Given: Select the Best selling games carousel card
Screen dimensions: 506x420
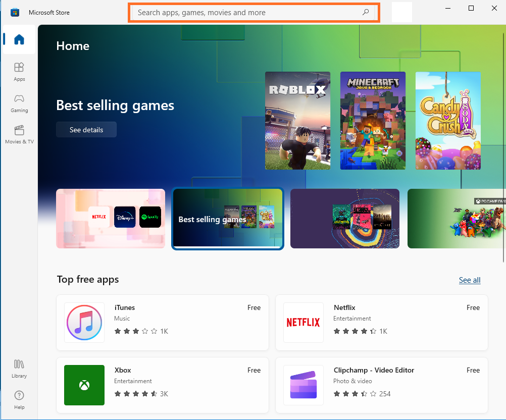Looking at the screenshot, I should point(228,219).
